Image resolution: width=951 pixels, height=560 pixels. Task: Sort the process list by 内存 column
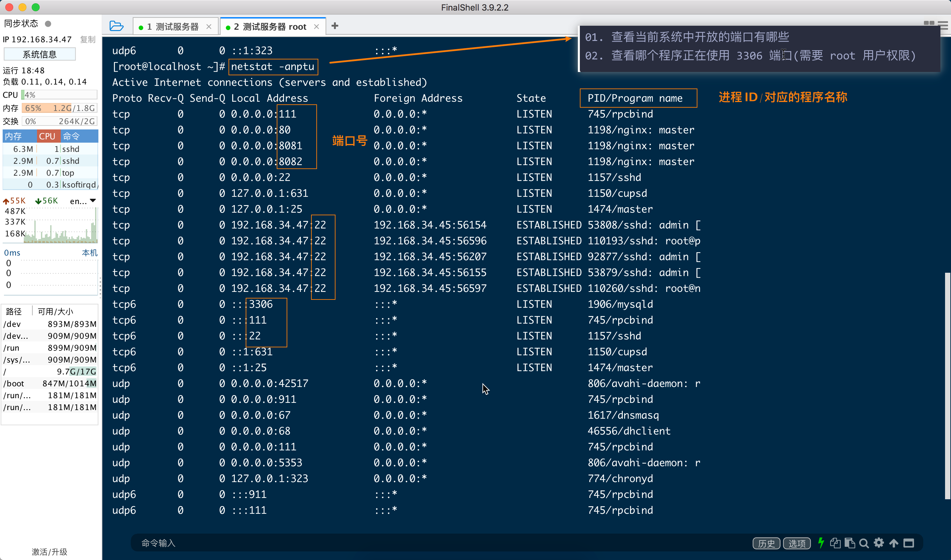(x=13, y=136)
